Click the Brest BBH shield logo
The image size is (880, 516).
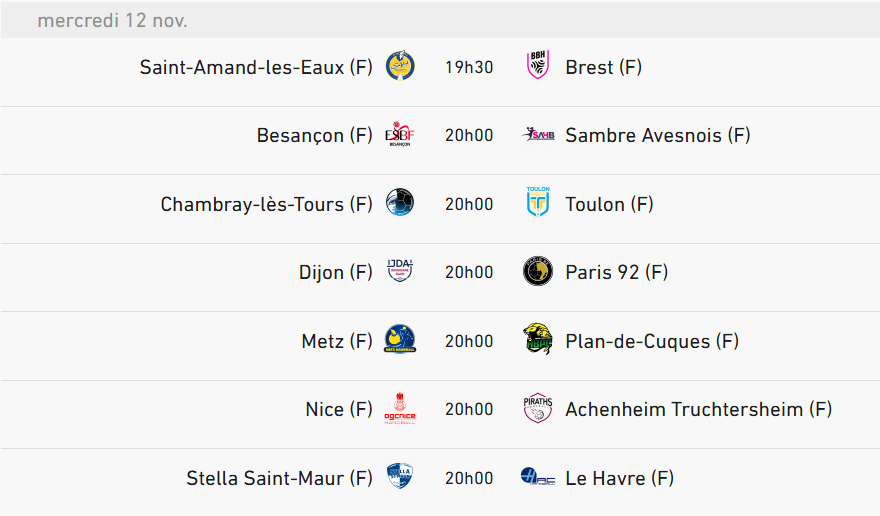click(x=538, y=65)
